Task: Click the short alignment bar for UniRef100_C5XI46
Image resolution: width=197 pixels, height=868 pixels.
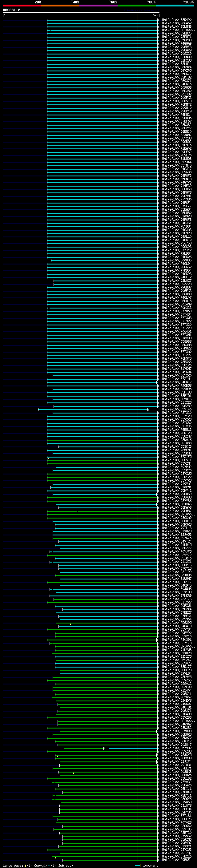Action: [94, 410]
